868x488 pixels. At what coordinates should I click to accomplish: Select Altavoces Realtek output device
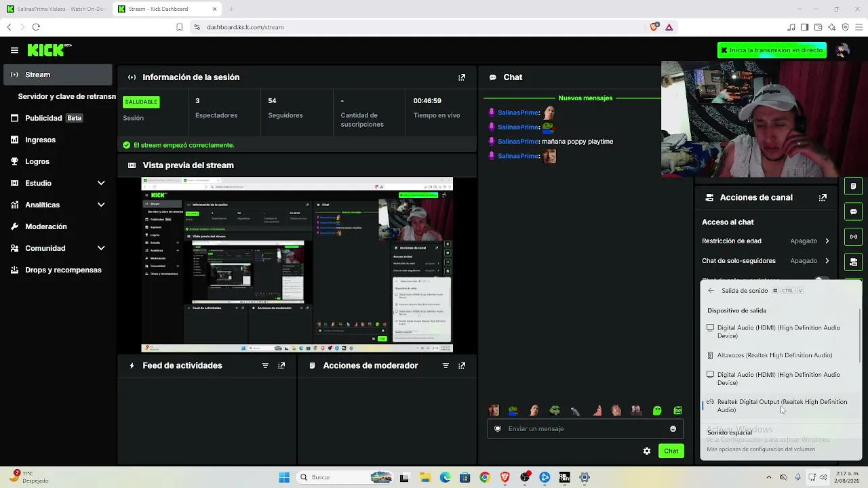pos(781,355)
